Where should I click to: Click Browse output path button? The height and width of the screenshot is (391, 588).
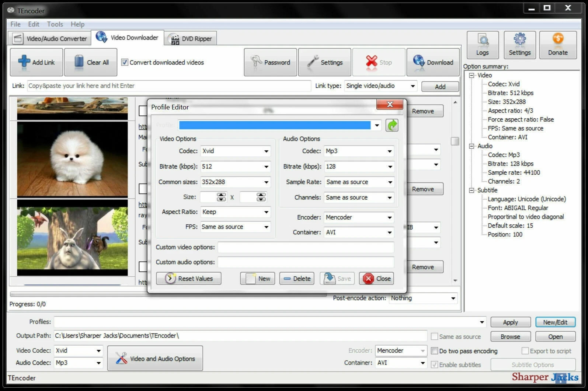pos(511,336)
